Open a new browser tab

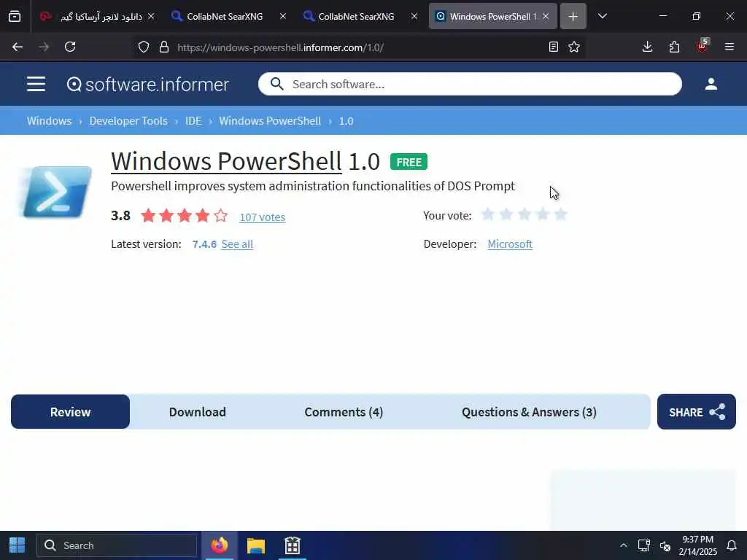(x=573, y=17)
